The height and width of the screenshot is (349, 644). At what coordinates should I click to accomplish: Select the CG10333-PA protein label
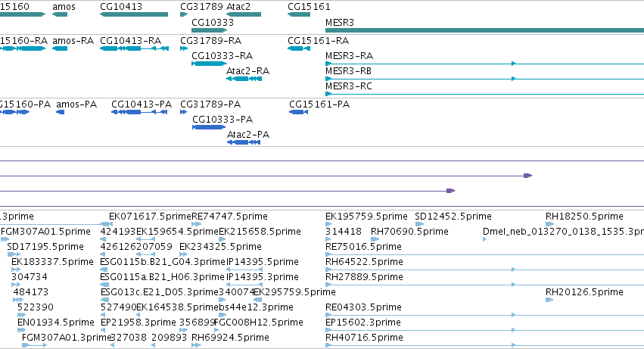click(222, 120)
